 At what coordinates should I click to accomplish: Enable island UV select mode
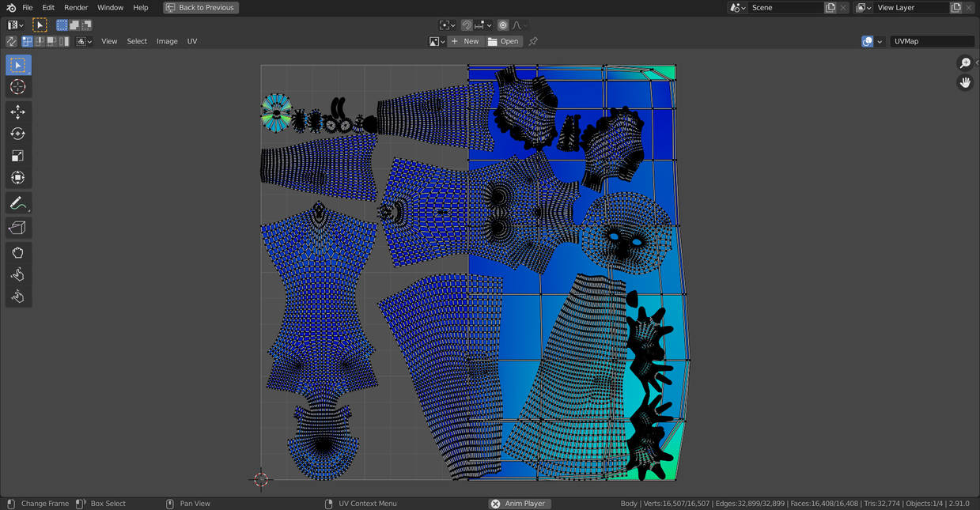pyautogui.click(x=63, y=41)
